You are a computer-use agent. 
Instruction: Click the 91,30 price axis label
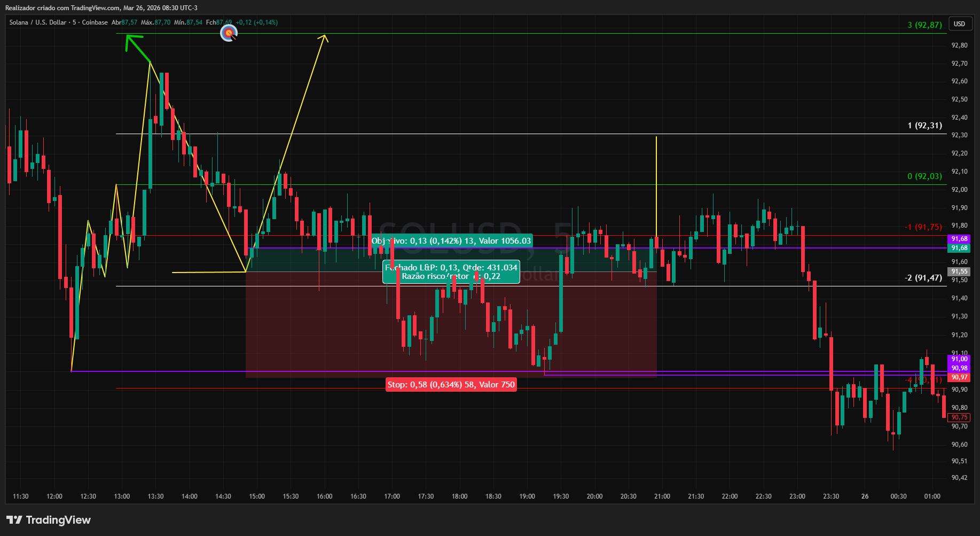(x=959, y=316)
